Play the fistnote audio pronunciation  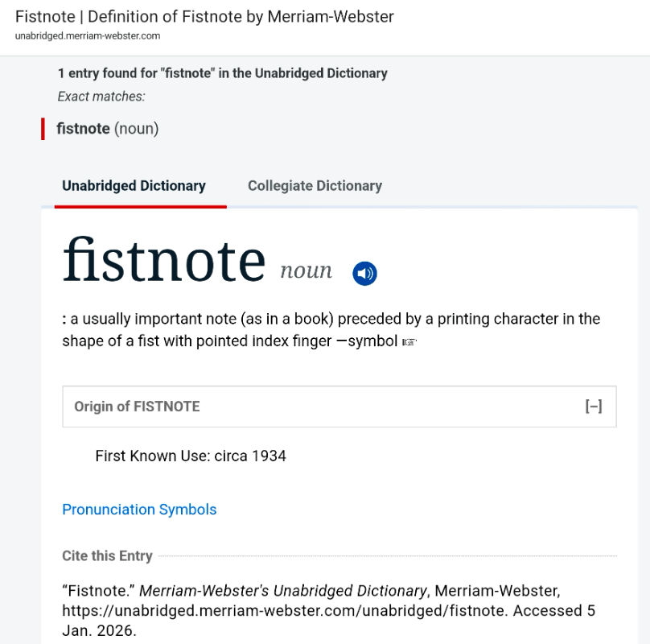pos(364,274)
